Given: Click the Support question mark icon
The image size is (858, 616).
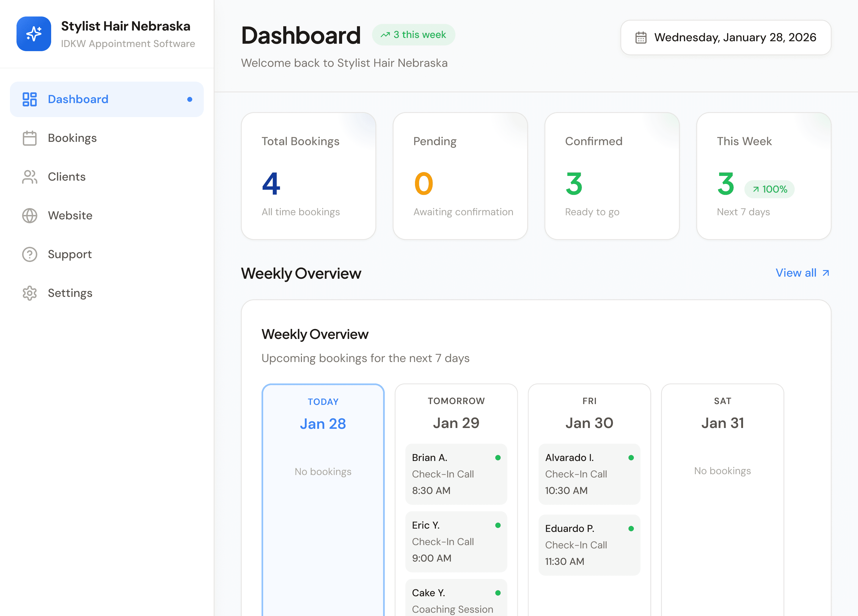Looking at the screenshot, I should point(29,254).
